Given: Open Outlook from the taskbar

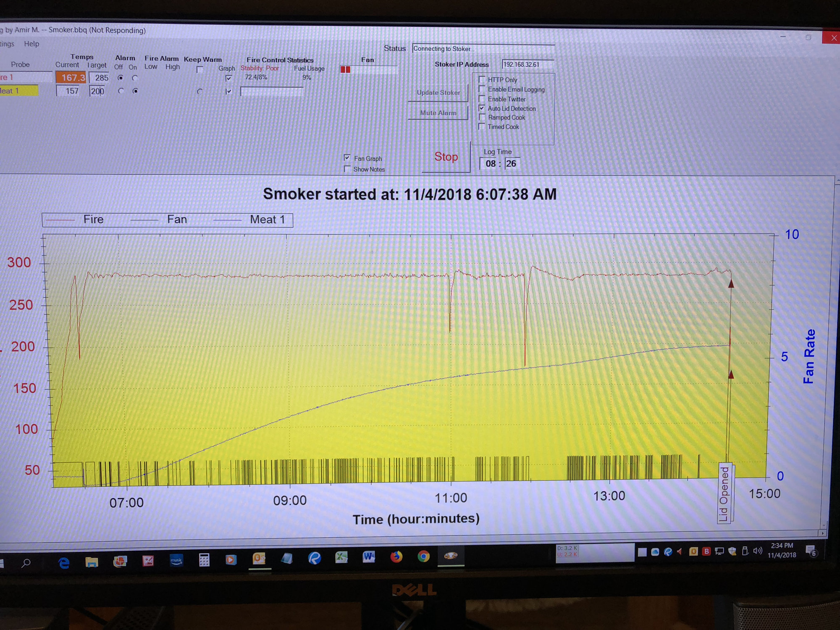Looking at the screenshot, I should click(259, 558).
